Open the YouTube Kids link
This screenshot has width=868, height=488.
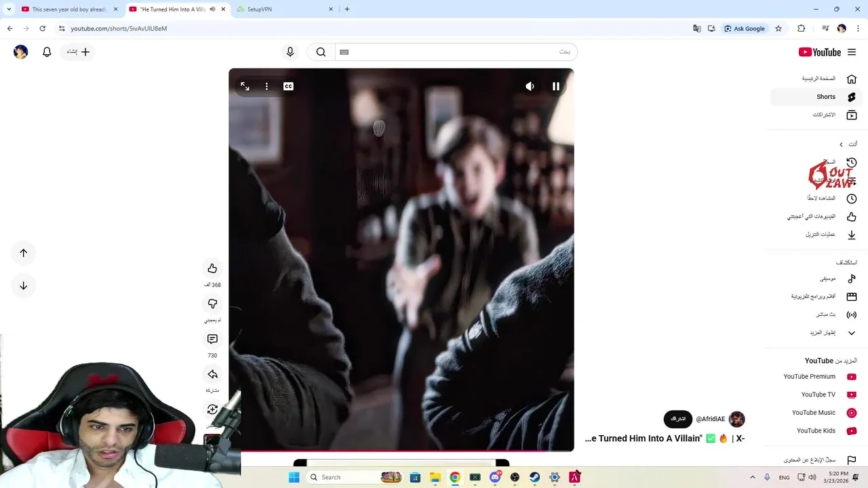pos(816,431)
